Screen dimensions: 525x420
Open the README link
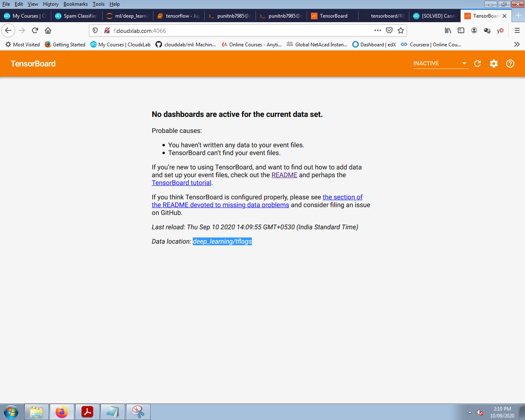tap(284, 175)
